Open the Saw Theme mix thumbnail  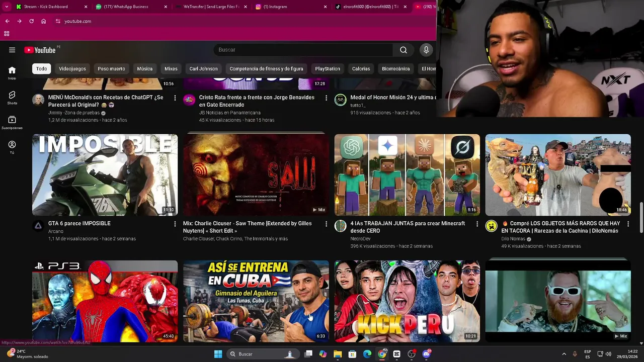(x=256, y=175)
